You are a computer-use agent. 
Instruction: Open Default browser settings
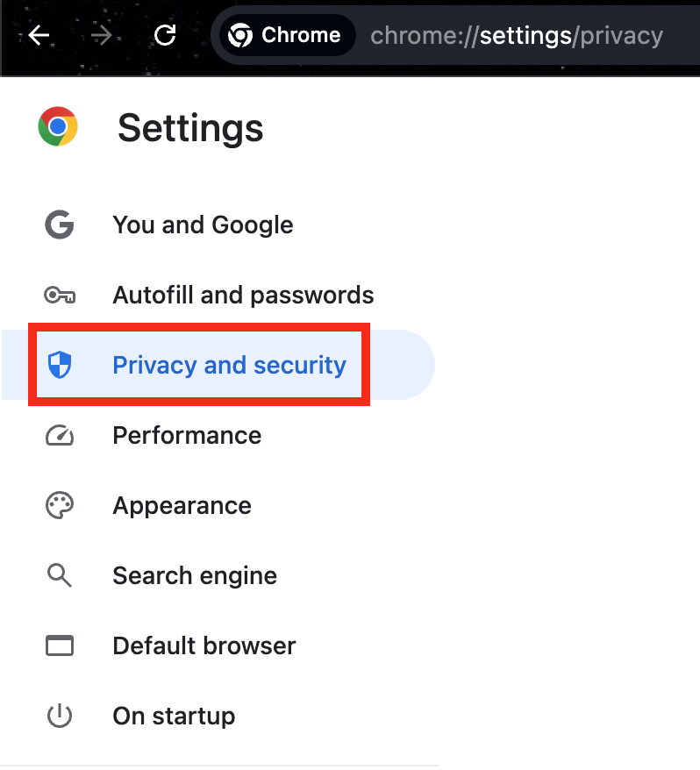204,645
